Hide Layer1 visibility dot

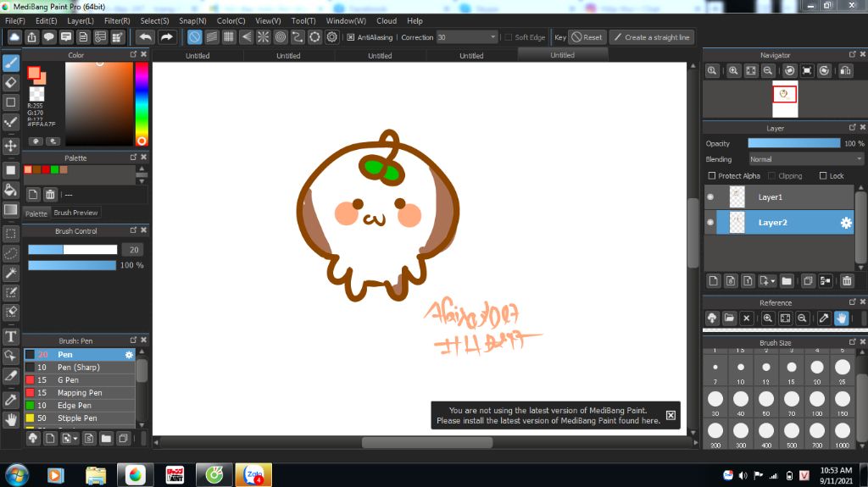[x=710, y=197]
